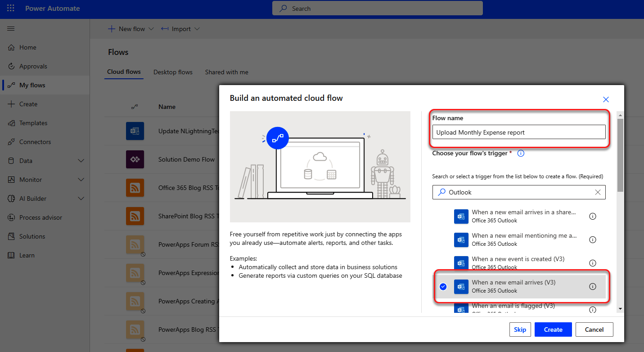This screenshot has height=352, width=644.
Task: Collapse the left navigation hamburger menu
Action: tap(11, 28)
